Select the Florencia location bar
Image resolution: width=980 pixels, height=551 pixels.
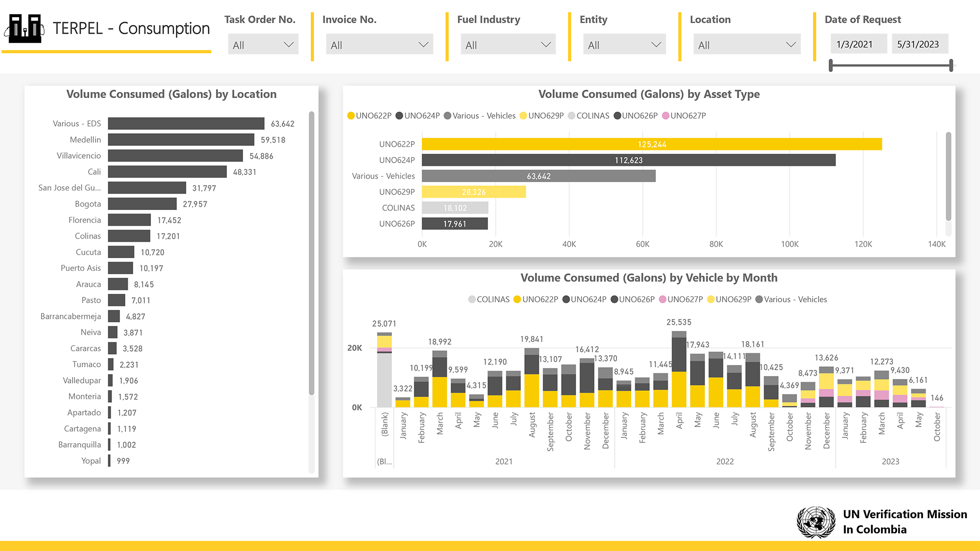pyautogui.click(x=129, y=220)
